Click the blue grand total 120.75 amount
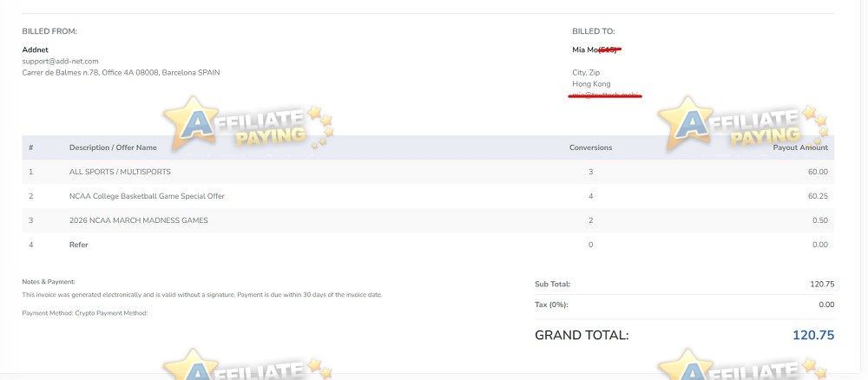The image size is (868, 380). click(x=813, y=335)
